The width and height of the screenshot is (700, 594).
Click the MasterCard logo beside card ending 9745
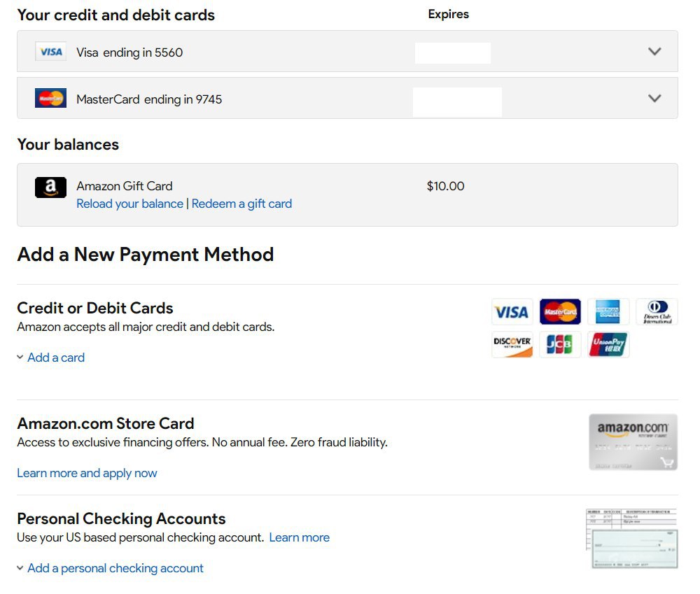tap(50, 99)
